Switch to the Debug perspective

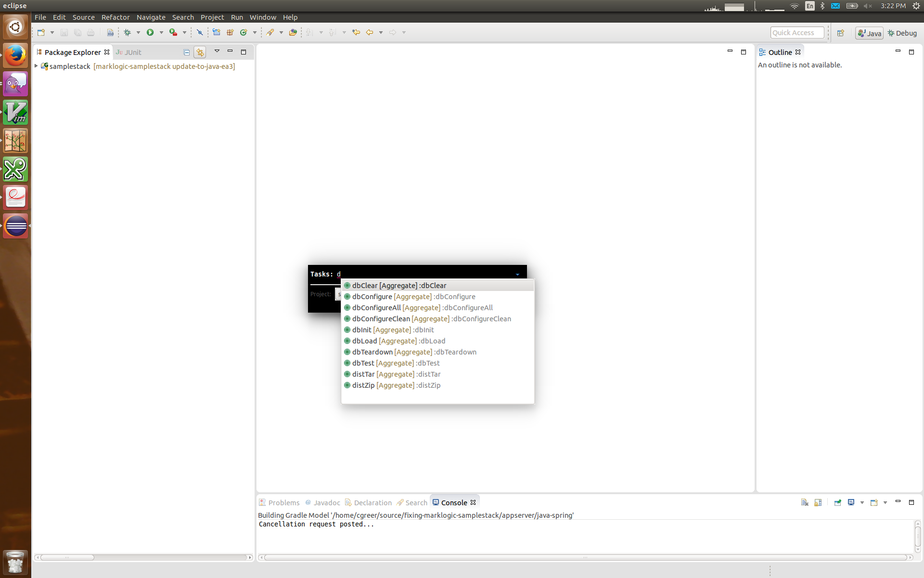click(902, 33)
